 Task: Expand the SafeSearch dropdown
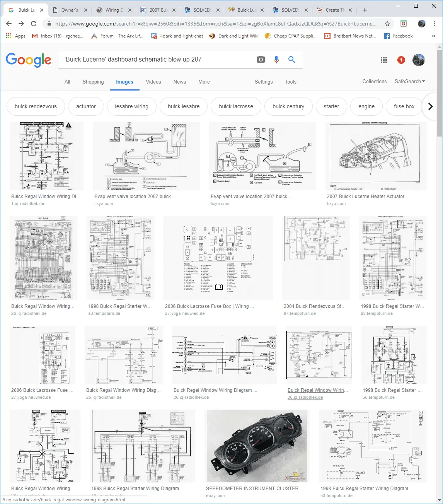pyautogui.click(x=409, y=82)
